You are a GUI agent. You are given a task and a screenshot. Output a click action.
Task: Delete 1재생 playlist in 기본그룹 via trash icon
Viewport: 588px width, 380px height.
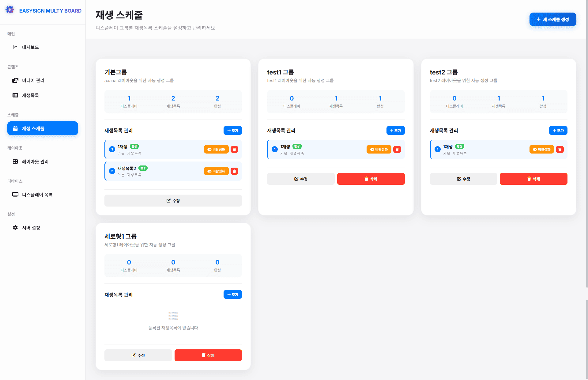coord(234,150)
